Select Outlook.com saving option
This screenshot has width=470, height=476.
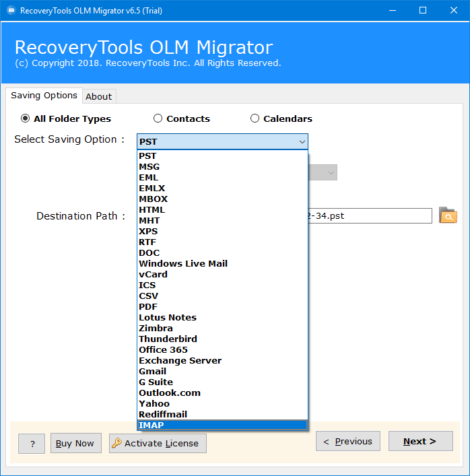click(223, 393)
